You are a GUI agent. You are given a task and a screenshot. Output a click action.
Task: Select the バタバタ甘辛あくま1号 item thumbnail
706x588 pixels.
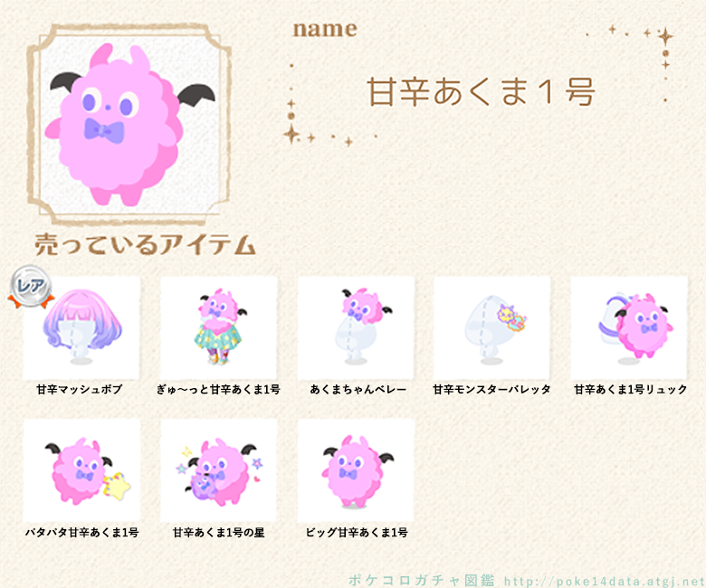point(81,470)
